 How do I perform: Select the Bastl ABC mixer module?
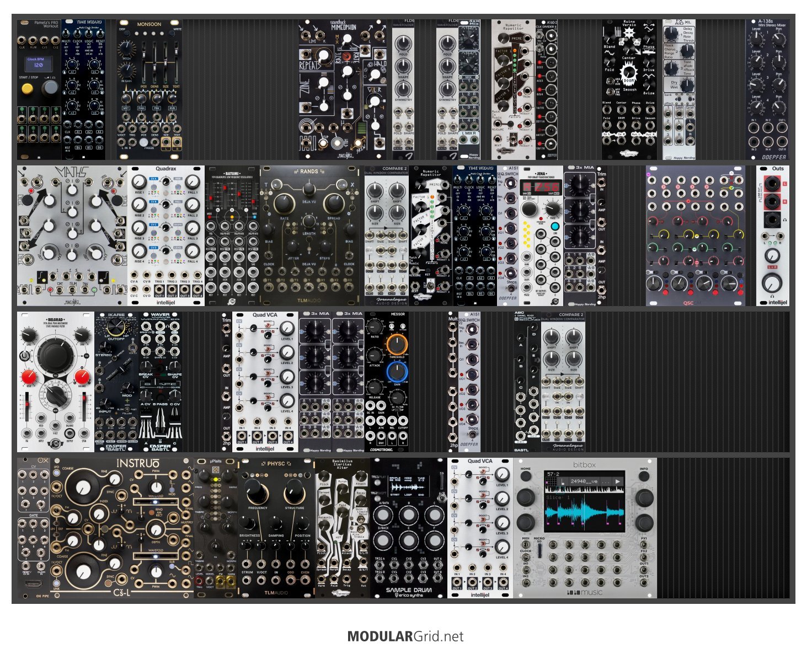point(528,382)
